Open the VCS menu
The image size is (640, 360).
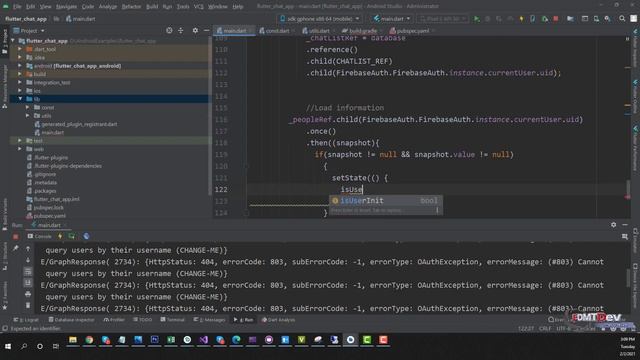coord(198,7)
